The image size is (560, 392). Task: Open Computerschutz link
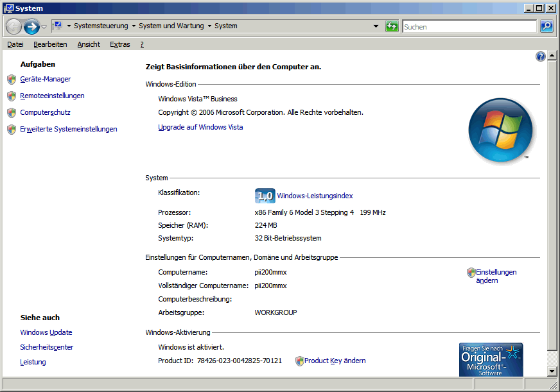(x=45, y=112)
